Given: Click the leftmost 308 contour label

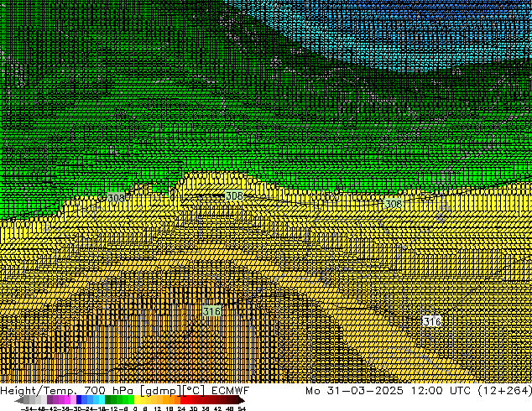Looking at the screenshot, I should (x=116, y=197).
